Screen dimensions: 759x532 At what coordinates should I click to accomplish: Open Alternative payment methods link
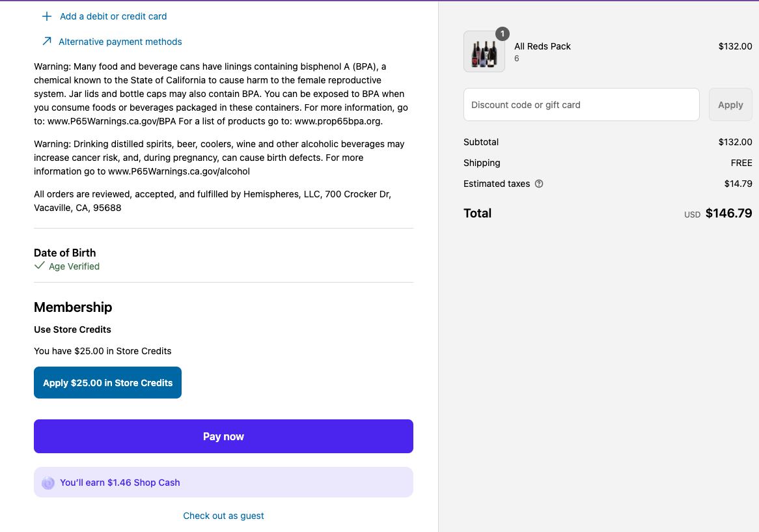click(120, 42)
